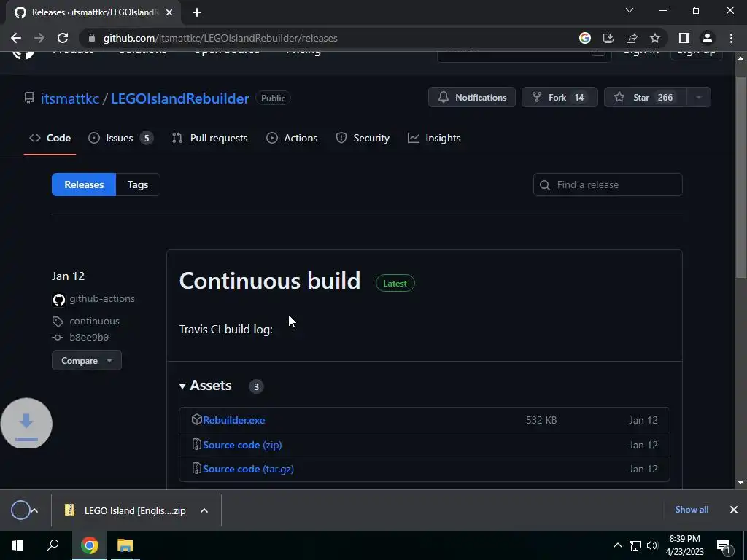This screenshot has height=560, width=747.
Task: Close the downloads bar
Action: tap(734, 510)
